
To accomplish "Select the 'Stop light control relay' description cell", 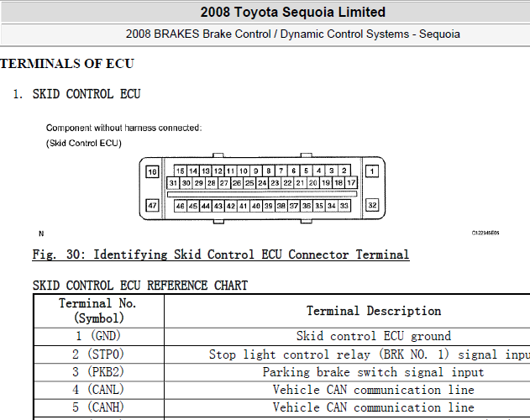I will coord(347,354).
